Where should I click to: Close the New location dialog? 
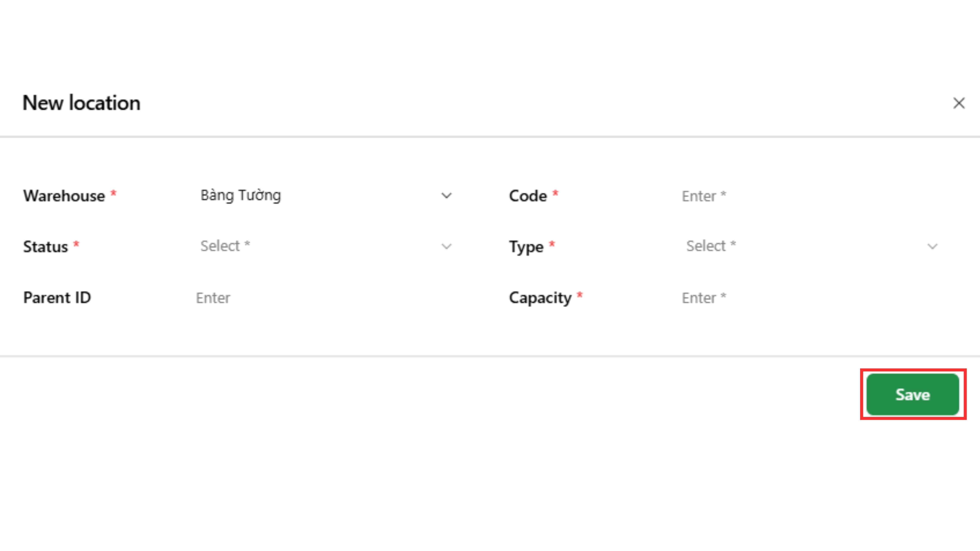click(959, 103)
